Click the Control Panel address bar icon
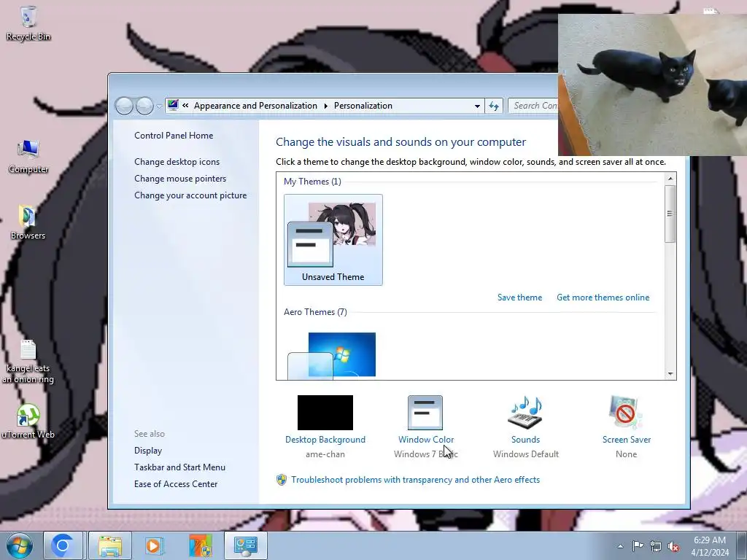 coord(173,105)
